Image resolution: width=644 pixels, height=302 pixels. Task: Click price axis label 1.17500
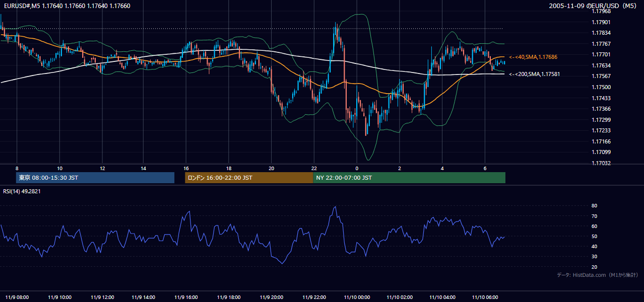pyautogui.click(x=601, y=87)
